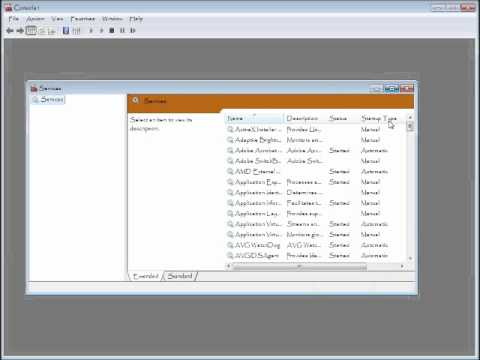
Task: Click the gear icon of AMD External service
Action: (230, 171)
